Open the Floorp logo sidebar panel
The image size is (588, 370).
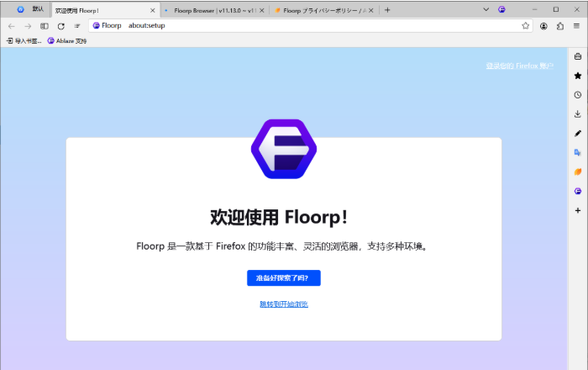click(x=578, y=191)
